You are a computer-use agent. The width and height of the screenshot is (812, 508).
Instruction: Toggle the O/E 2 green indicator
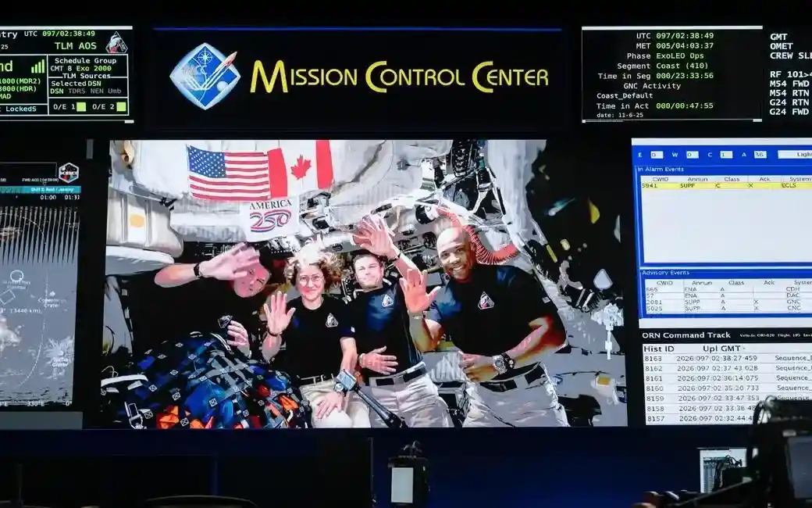121,107
